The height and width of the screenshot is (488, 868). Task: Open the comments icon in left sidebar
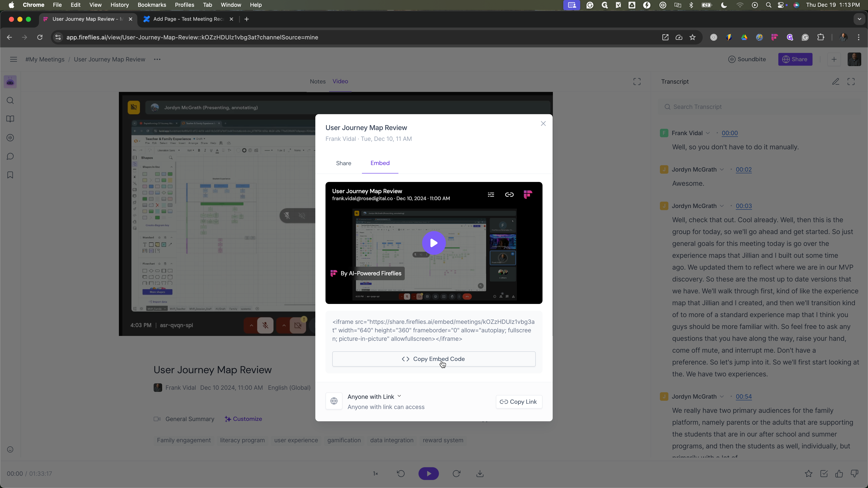[10, 157]
